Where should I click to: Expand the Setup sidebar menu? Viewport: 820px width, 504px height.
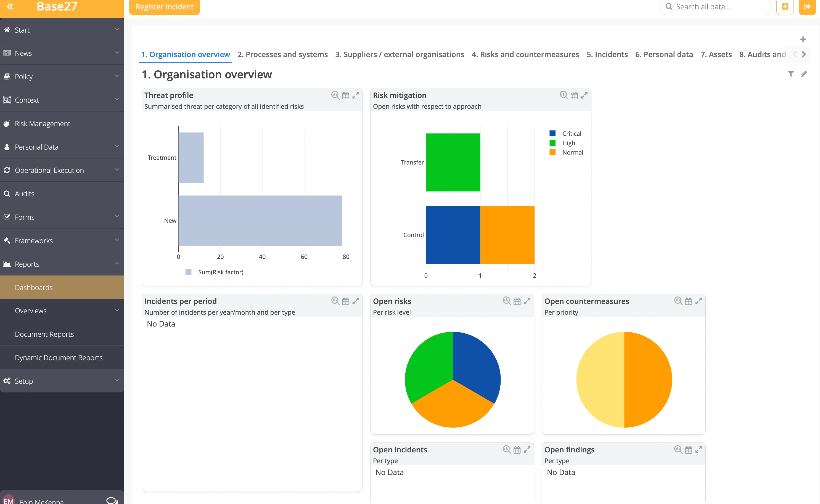pos(62,381)
